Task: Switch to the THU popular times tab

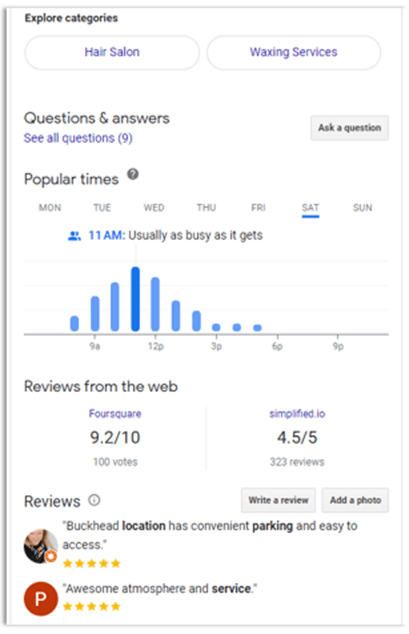Action: click(x=206, y=208)
